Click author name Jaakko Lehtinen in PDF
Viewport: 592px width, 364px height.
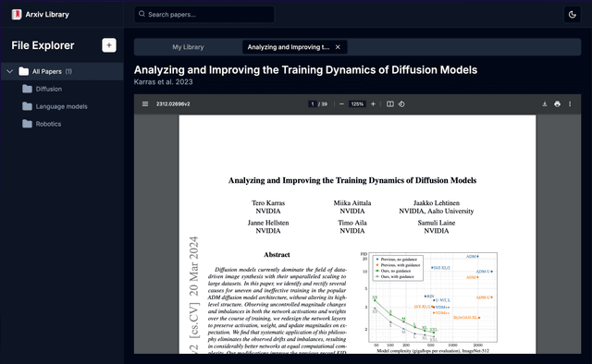(437, 203)
